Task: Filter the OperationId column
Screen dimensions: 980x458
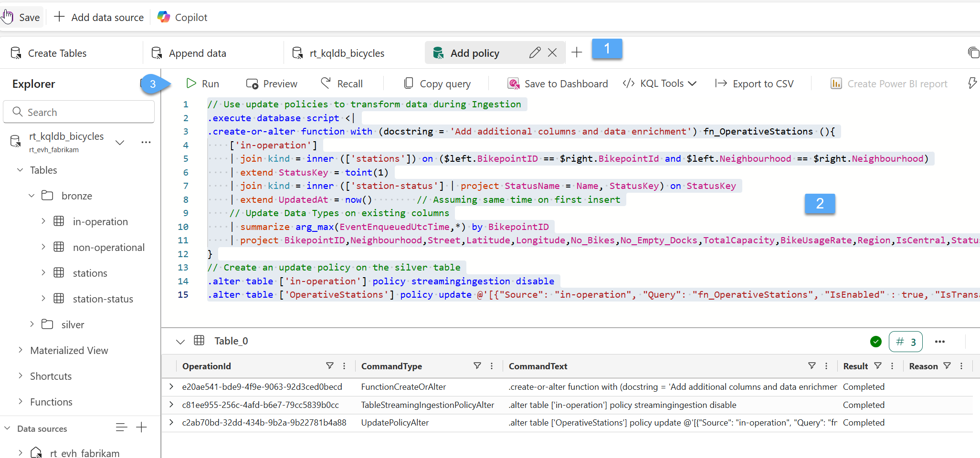Action: (329, 366)
